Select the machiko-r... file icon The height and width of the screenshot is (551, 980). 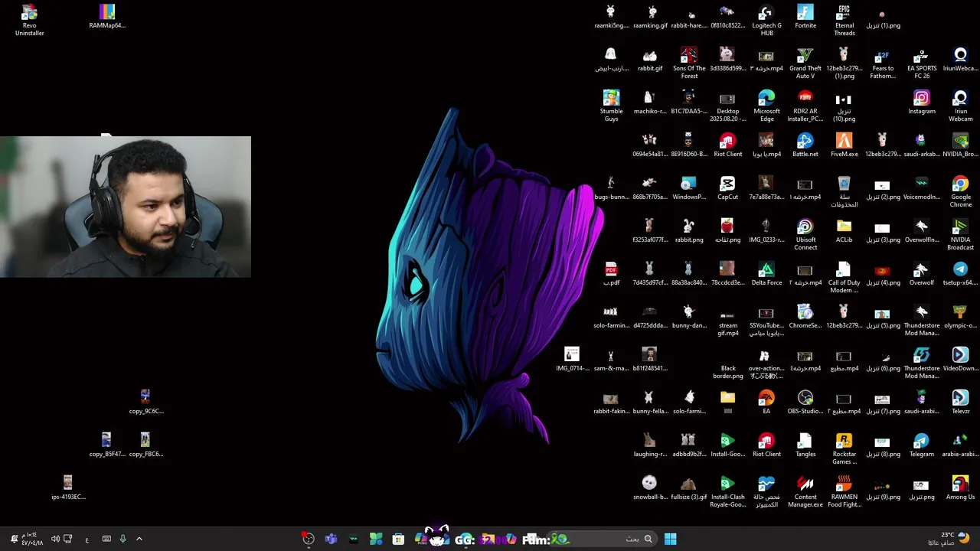click(650, 103)
